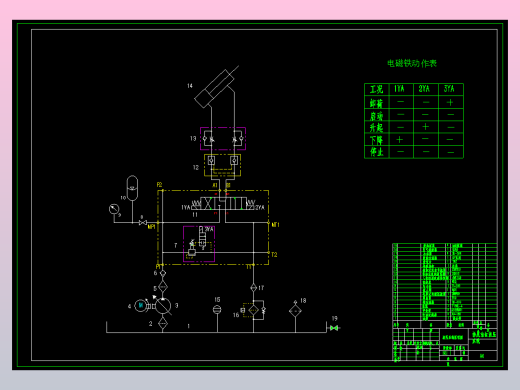Click the 卸荷 row label in table
Screen dimensions: 520x390
coord(376,103)
